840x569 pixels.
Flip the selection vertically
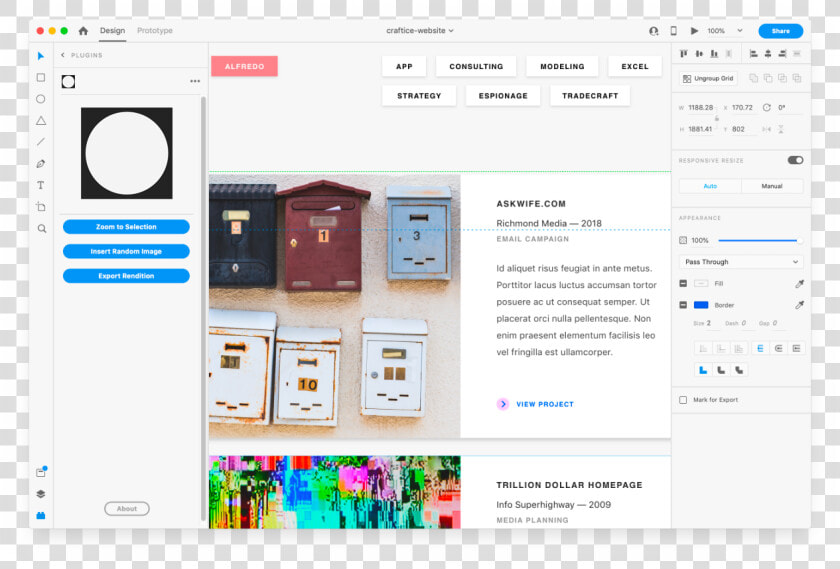[781, 129]
